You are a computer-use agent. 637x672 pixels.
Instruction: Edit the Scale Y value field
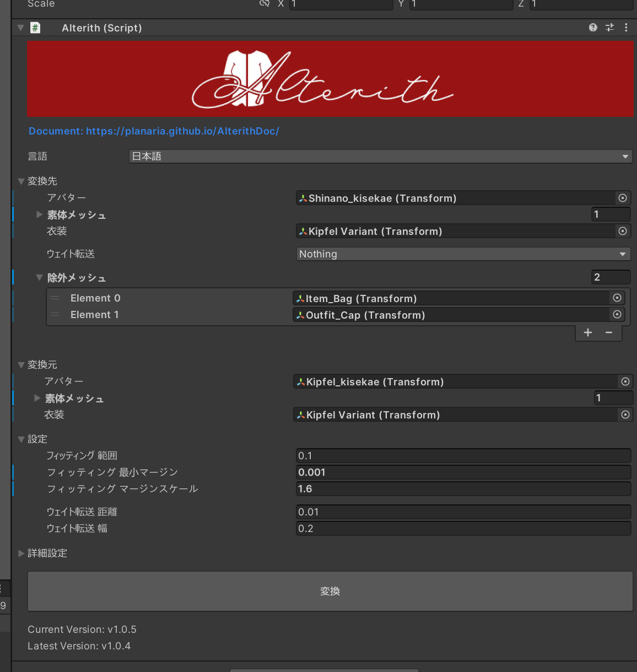point(461,4)
